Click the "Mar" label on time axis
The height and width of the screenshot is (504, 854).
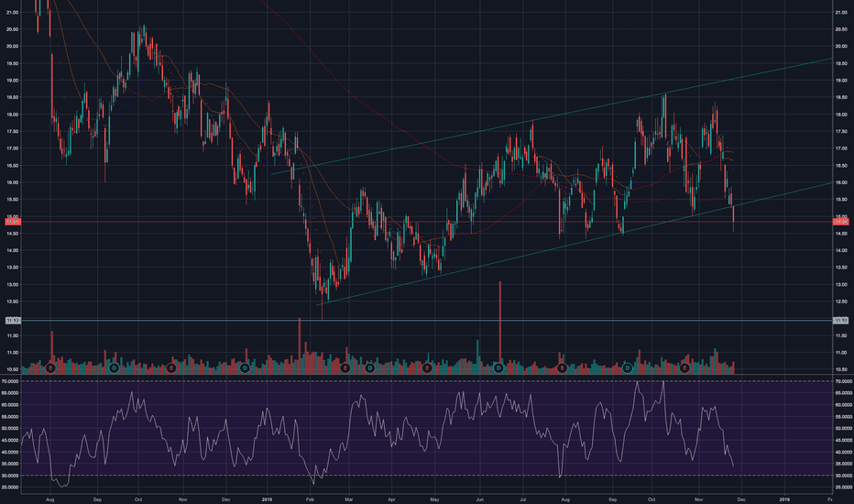click(349, 499)
